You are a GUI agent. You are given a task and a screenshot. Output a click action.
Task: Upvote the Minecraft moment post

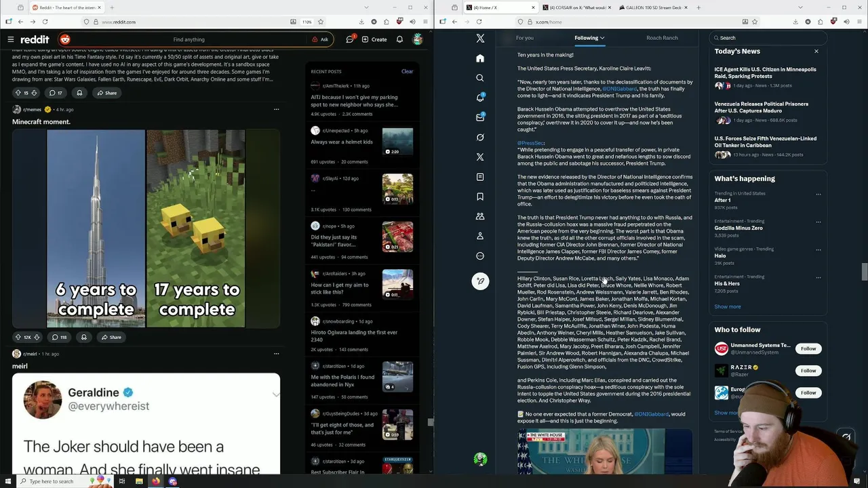18,337
